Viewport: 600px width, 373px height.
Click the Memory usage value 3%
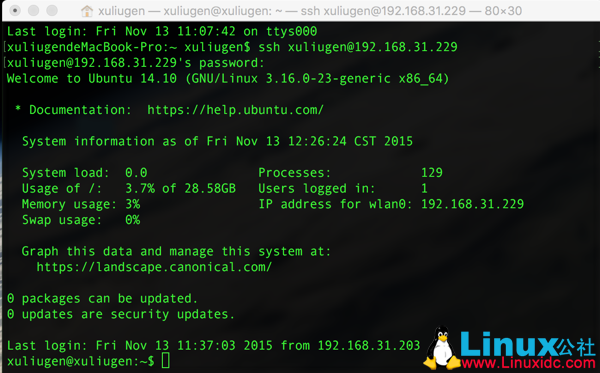(133, 204)
